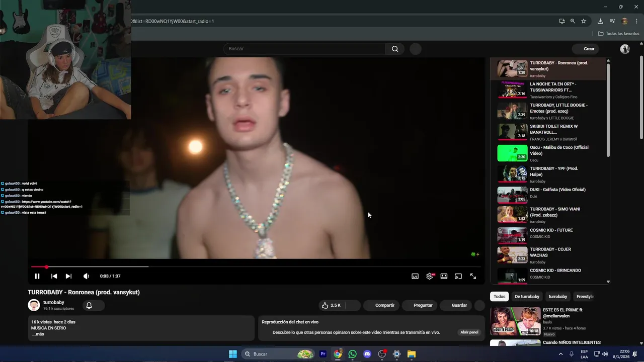
Task: Open Windows Start menu
Action: coord(233,354)
